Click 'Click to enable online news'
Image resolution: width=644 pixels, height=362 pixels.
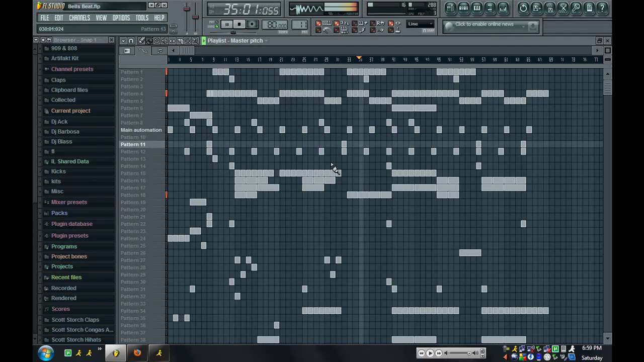(484, 24)
